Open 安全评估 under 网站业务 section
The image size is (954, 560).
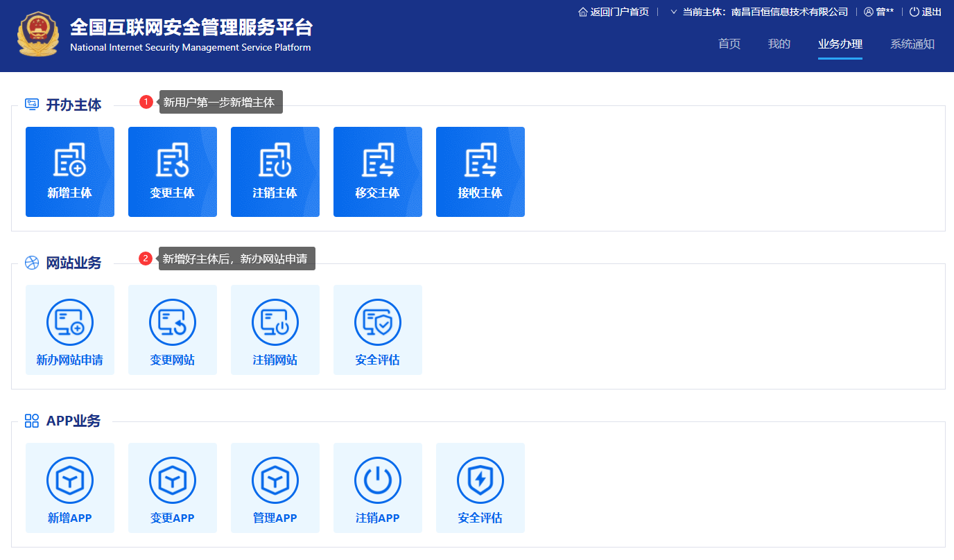tap(377, 330)
